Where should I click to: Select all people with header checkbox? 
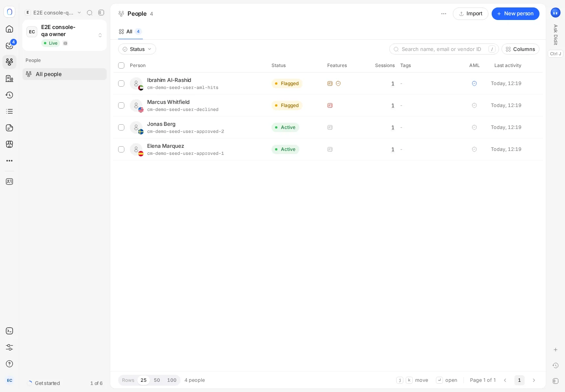point(121,65)
